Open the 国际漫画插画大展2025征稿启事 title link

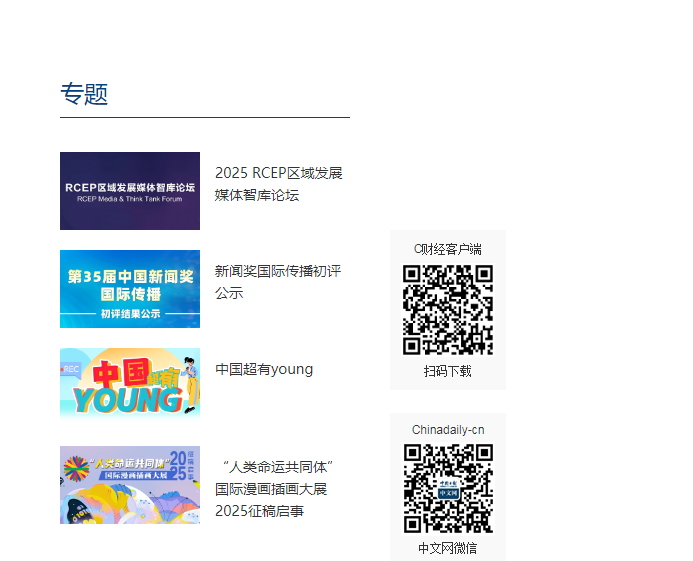(274, 489)
